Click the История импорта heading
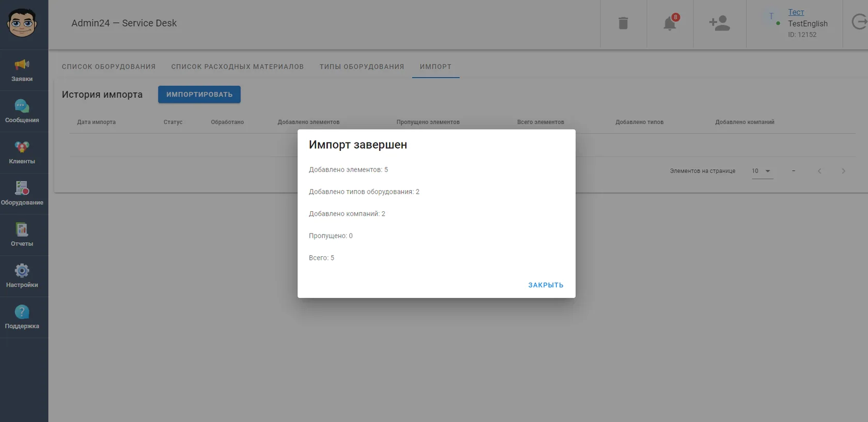868x422 pixels. click(x=102, y=95)
